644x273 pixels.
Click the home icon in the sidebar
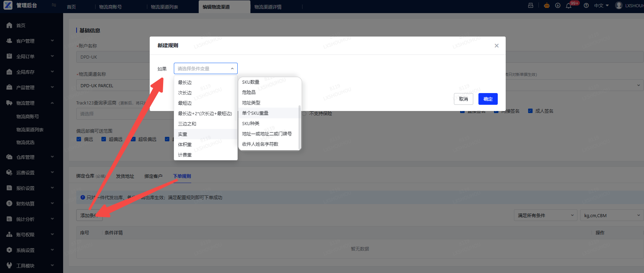point(9,25)
